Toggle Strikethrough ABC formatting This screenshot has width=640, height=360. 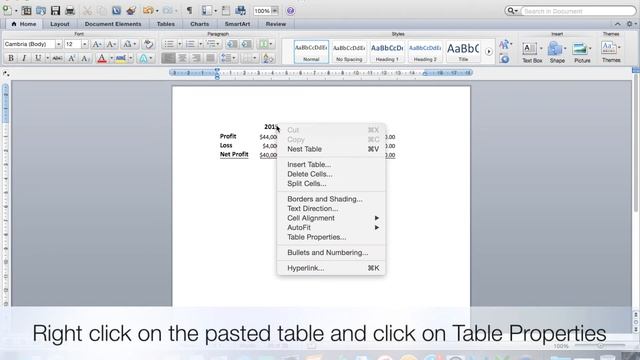pyautogui.click(x=58, y=58)
